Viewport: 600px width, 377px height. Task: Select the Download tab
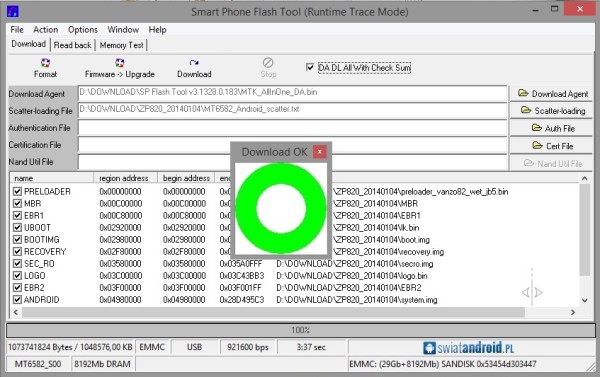29,44
